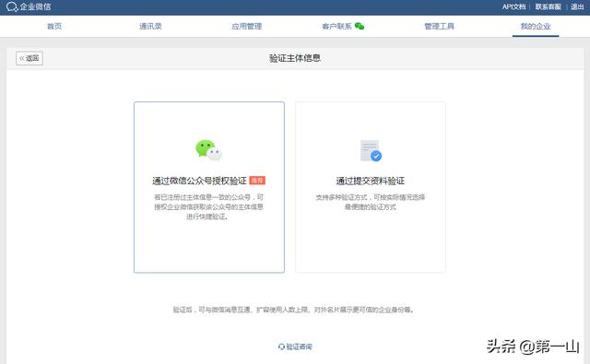590x364 pixels.
Task: Select the 我的企业 tab
Action: (x=536, y=27)
